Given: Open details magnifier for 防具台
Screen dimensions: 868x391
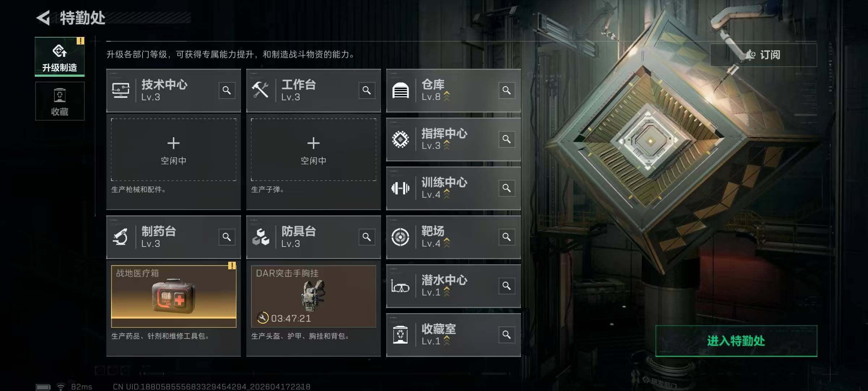Looking at the screenshot, I should coord(367,237).
